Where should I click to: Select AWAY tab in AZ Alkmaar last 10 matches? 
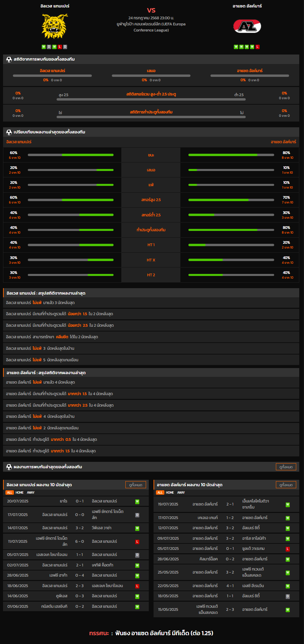pos(181,493)
